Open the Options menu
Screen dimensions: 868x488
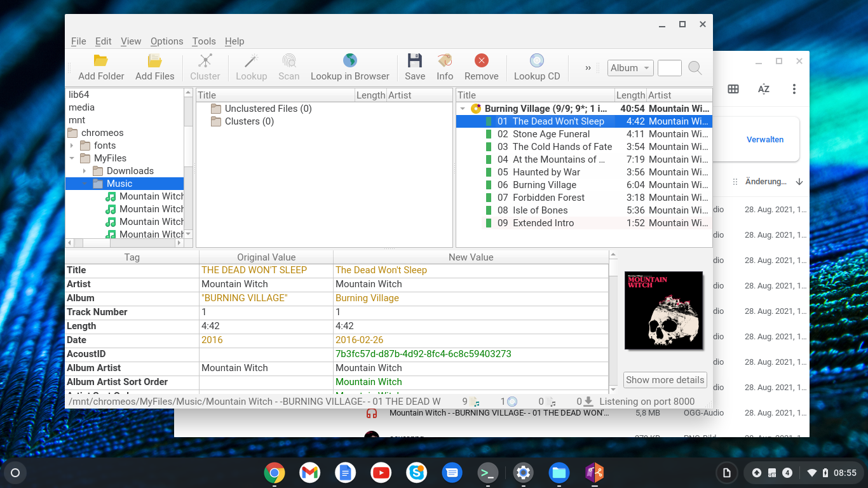click(x=167, y=41)
